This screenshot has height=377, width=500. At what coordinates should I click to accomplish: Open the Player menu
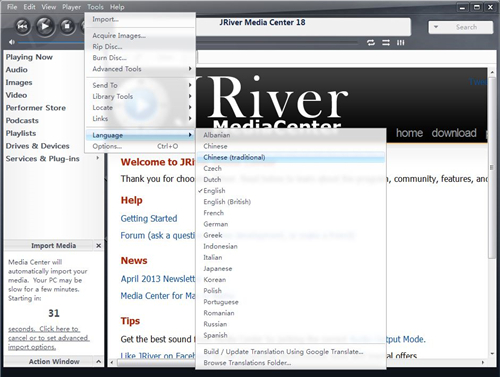[71, 7]
